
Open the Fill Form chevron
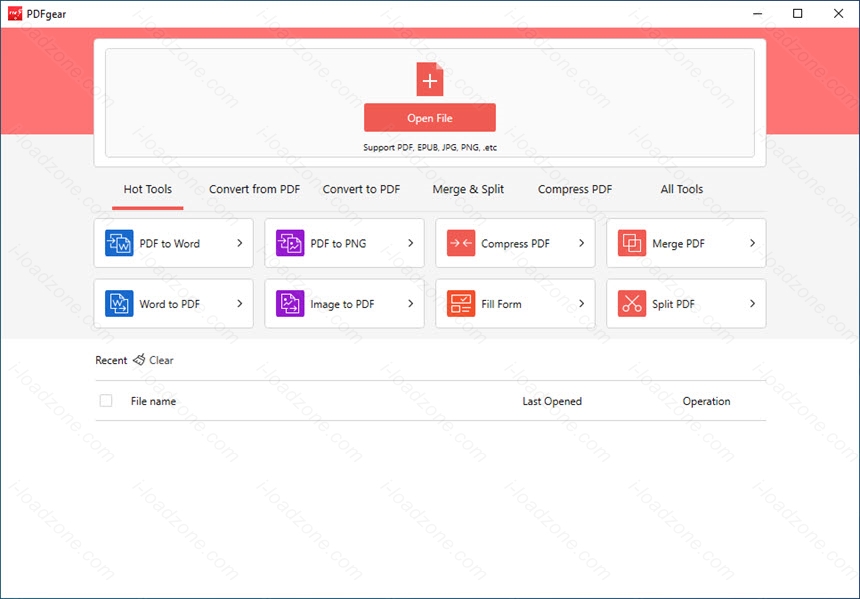[581, 303]
